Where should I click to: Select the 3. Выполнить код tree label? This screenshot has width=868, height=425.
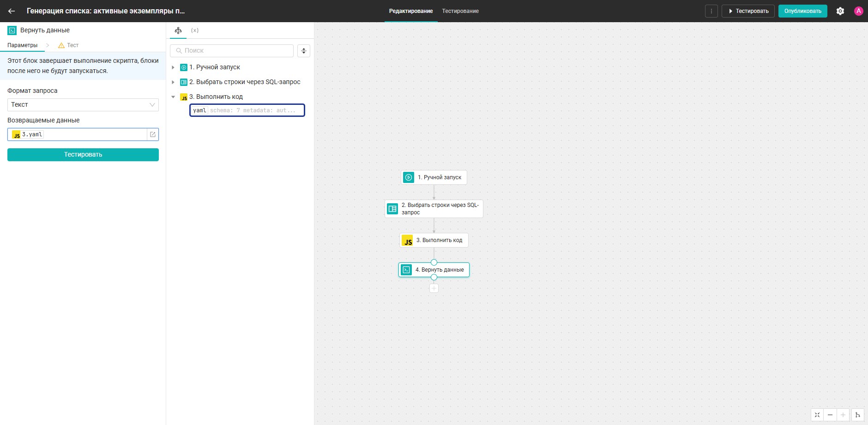click(x=216, y=97)
